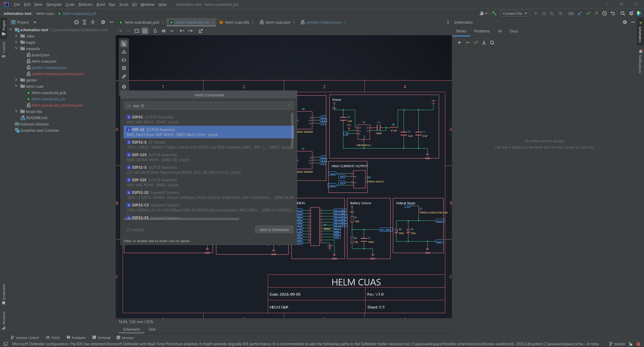
Task: Expand the kicad-libs folder
Action: [x=16, y=112]
